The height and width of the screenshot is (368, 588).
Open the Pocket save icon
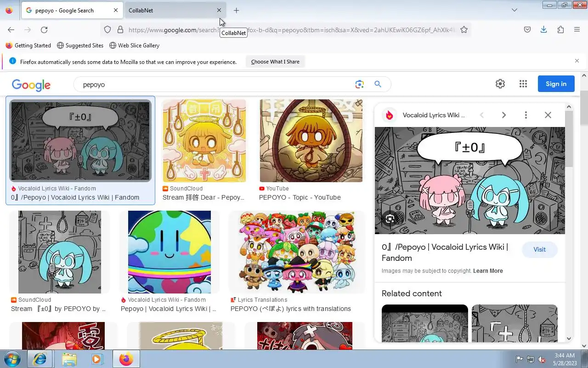[x=527, y=30]
